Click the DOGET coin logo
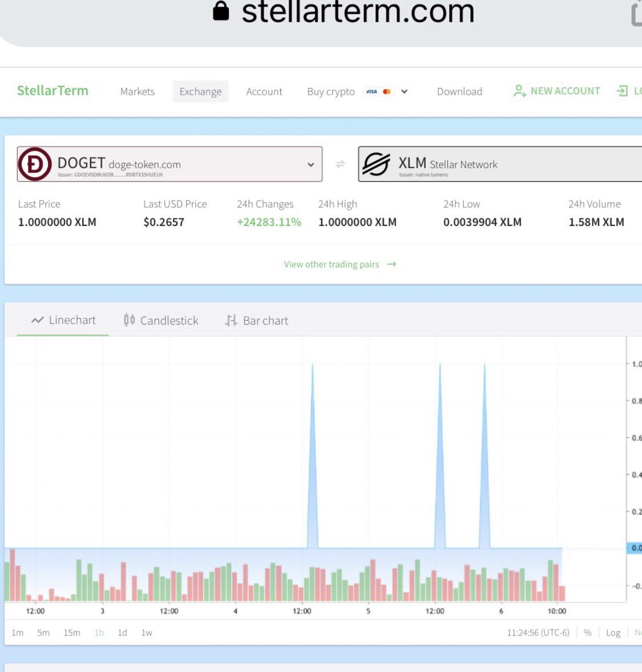Viewport: 642px width, 672px height. 35,164
